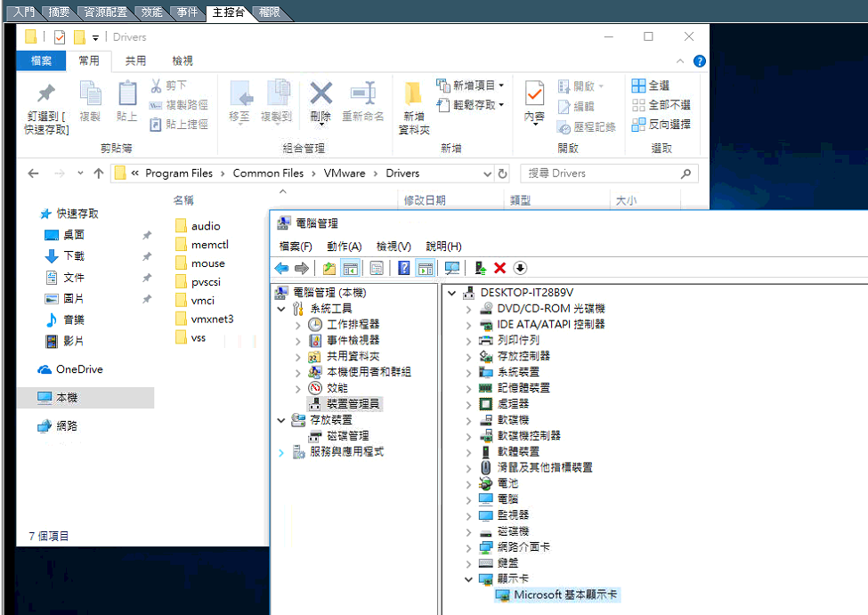Open 動作(A) menu in 電腦管理

coord(344,247)
